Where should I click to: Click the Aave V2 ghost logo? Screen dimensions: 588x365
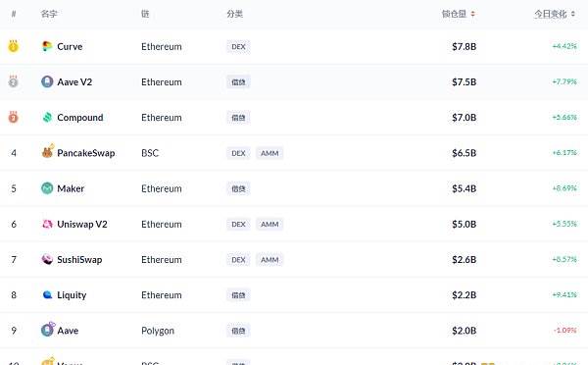(x=47, y=81)
